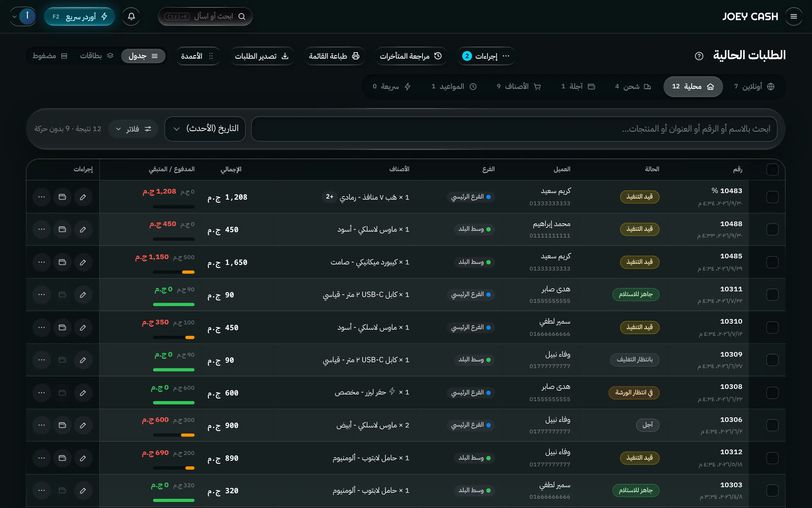This screenshot has height=508, width=812.
Task: Open the التاريخ (الأحدث) sort dropdown
Action: pyautogui.click(x=205, y=129)
